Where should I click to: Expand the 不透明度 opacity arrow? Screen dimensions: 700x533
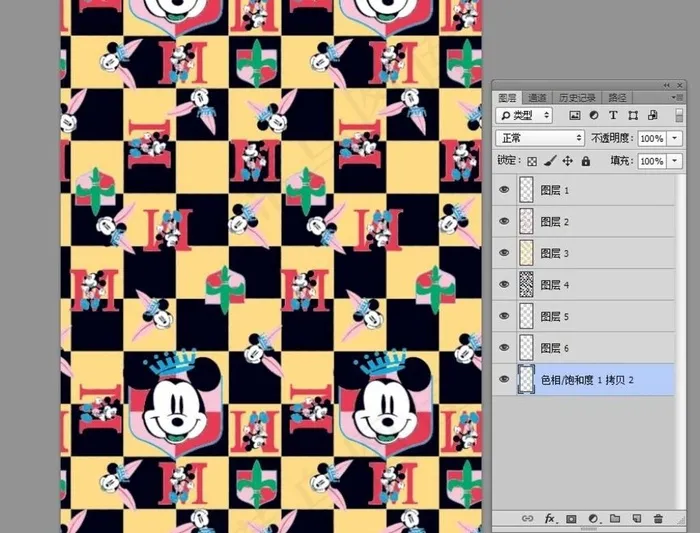click(676, 138)
